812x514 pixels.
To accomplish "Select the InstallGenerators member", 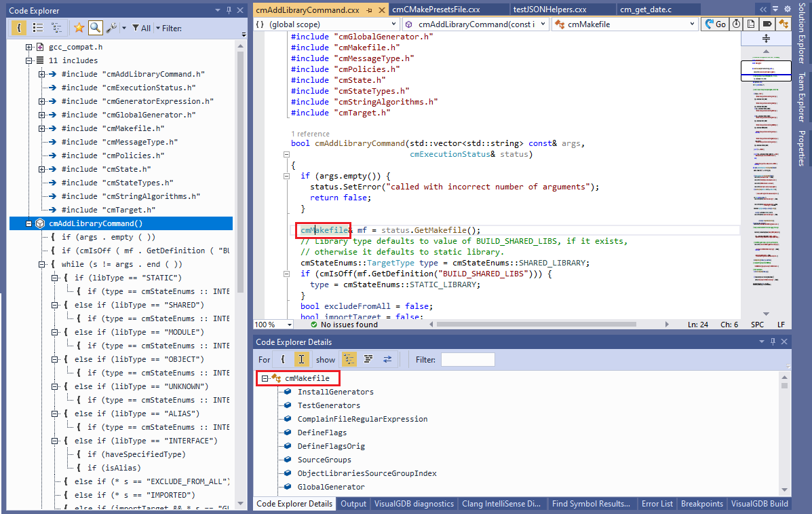I will tap(336, 392).
